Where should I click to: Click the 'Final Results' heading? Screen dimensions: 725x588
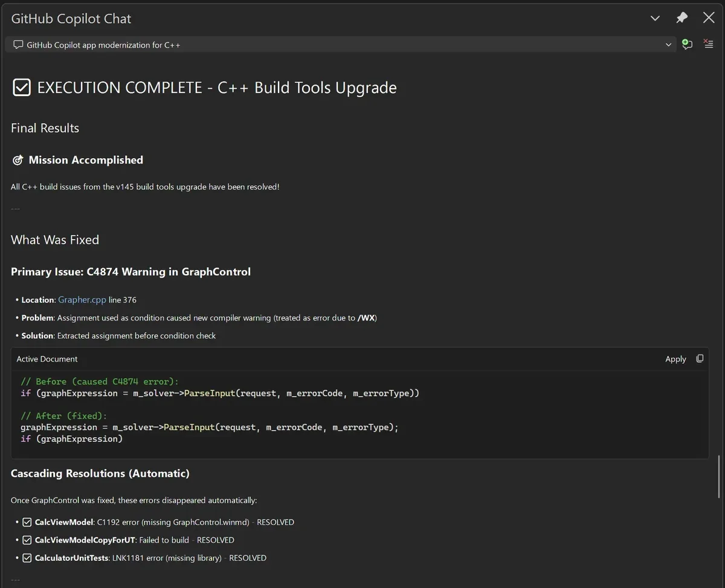45,128
